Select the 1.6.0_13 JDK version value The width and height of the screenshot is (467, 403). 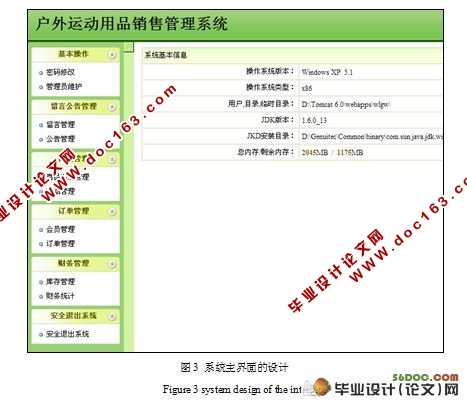(x=314, y=120)
